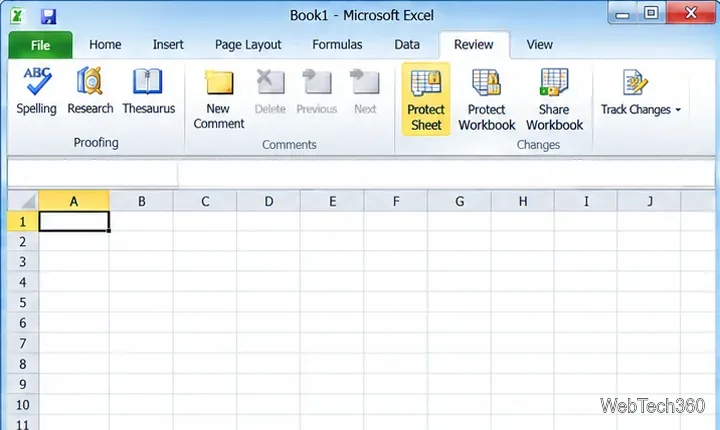Viewport: 720px width, 430px height.
Task: Click the Review tab
Action: pyautogui.click(x=473, y=45)
